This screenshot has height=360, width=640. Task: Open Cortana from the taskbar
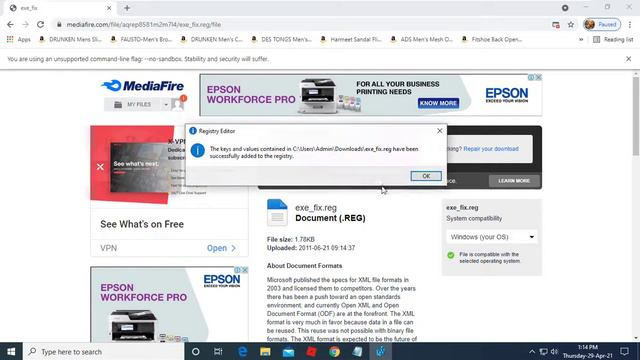click(196, 351)
